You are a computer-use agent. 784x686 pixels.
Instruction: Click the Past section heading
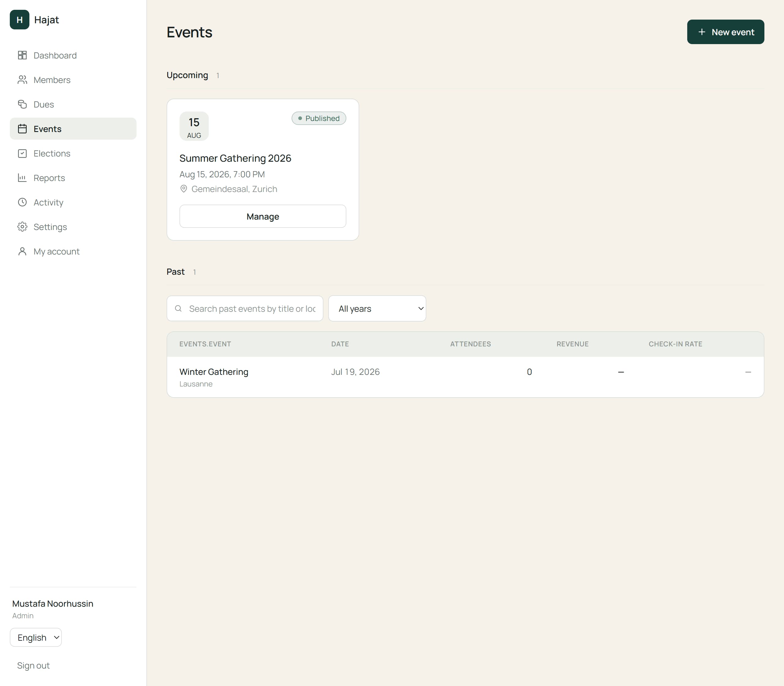[x=175, y=272]
